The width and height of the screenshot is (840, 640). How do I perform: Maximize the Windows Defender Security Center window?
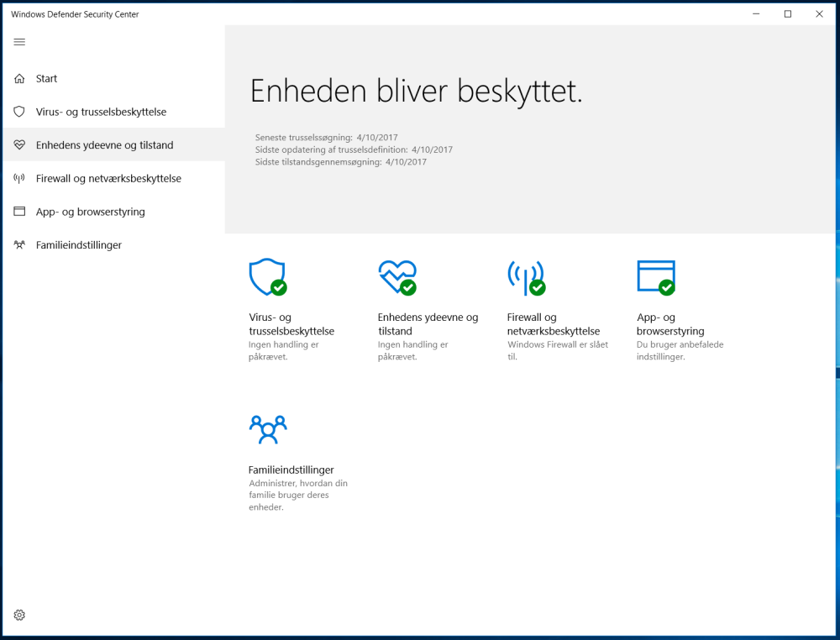coord(788,14)
